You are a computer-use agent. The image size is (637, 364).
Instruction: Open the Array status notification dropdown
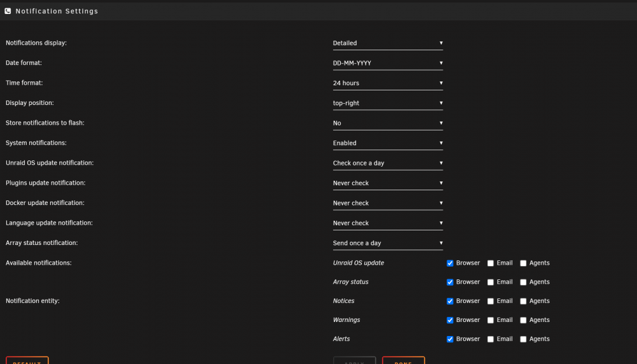coord(387,243)
